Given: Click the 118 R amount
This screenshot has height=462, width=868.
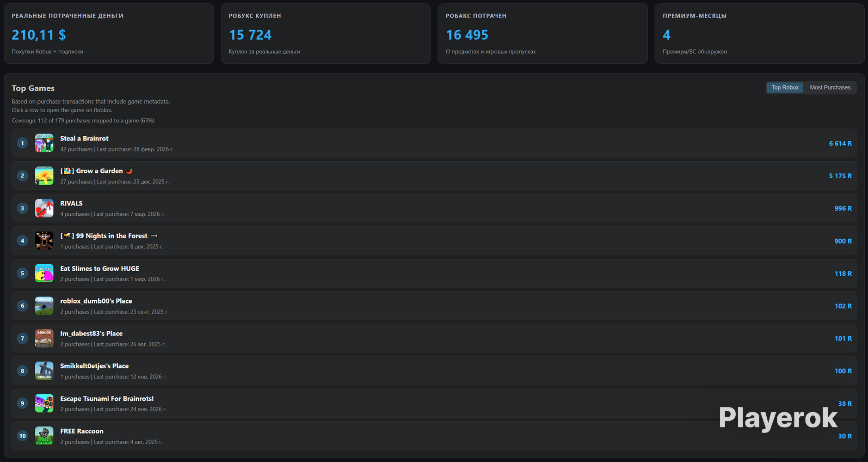Looking at the screenshot, I should [x=843, y=274].
